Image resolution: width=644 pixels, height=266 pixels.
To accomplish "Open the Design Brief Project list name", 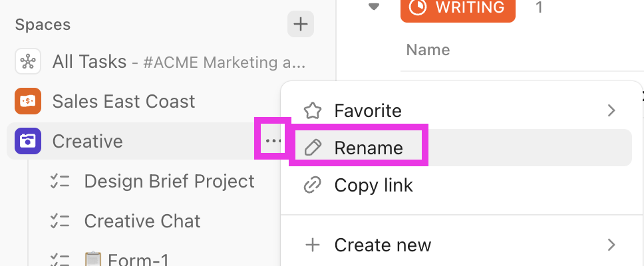I will (169, 181).
